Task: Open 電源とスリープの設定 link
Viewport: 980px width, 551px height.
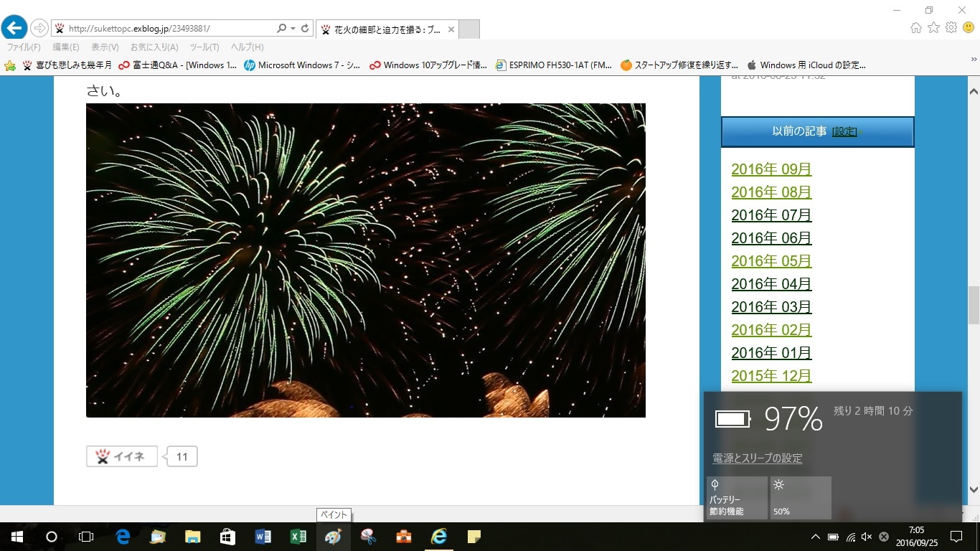Action: coord(758,458)
